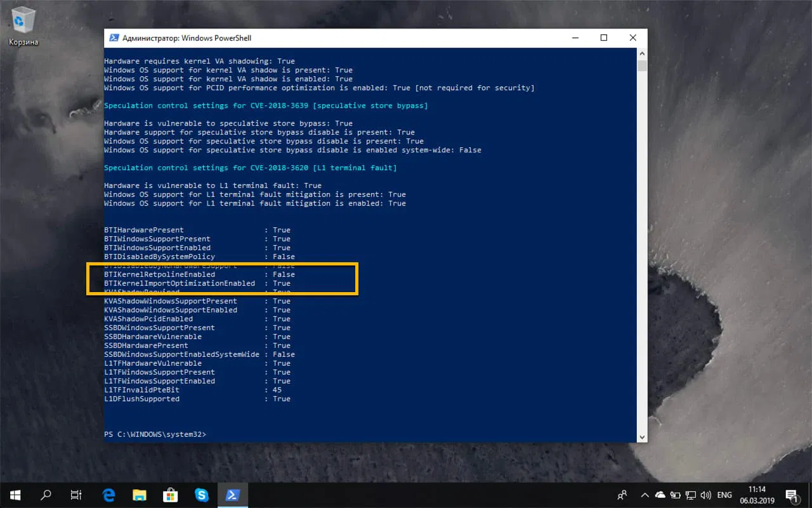This screenshot has height=508, width=812.
Task: Open the PowerShell window system menu icon
Action: point(114,37)
